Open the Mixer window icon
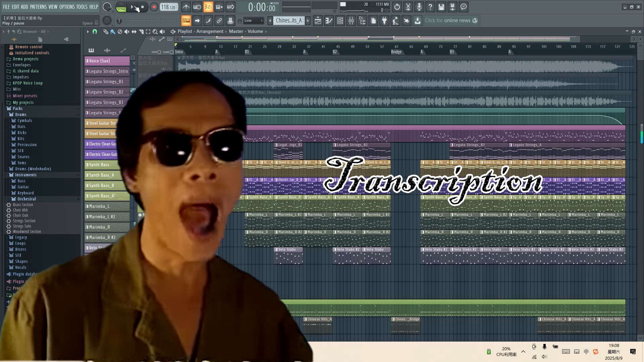This screenshot has height=362, width=644. (x=351, y=21)
